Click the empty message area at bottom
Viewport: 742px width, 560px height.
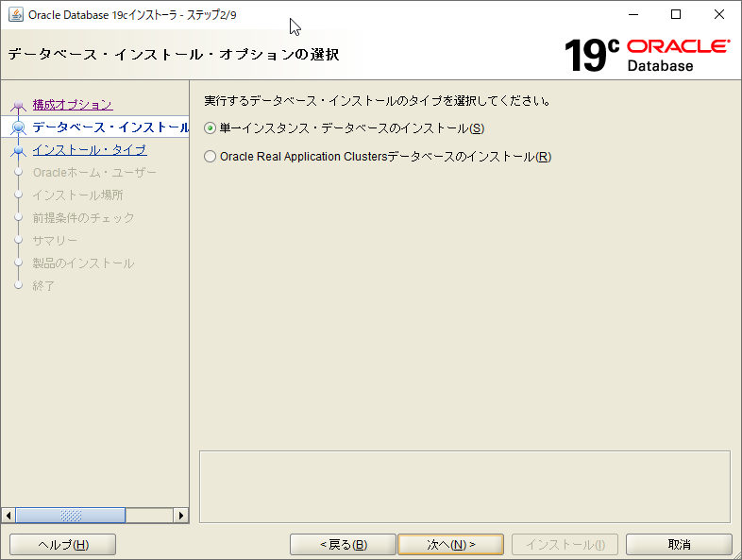click(464, 487)
